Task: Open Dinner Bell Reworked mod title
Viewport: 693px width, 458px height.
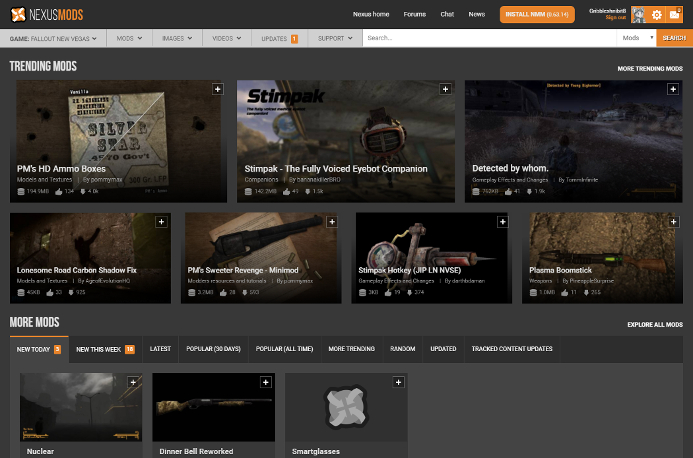Action: 196,451
